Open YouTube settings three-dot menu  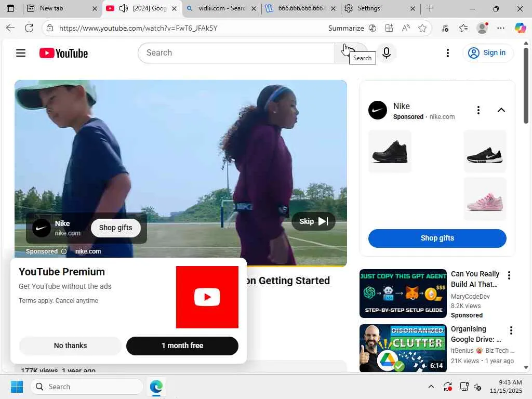[x=447, y=53]
